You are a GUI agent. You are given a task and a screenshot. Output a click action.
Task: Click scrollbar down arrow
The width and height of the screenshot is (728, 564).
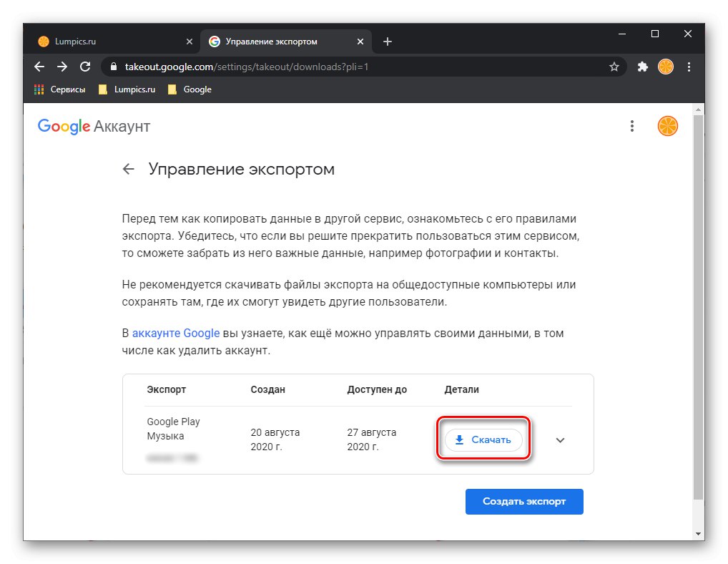[x=698, y=534]
